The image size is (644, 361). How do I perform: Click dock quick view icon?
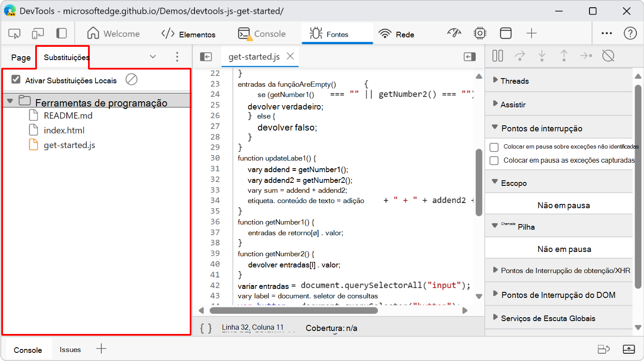604,349
